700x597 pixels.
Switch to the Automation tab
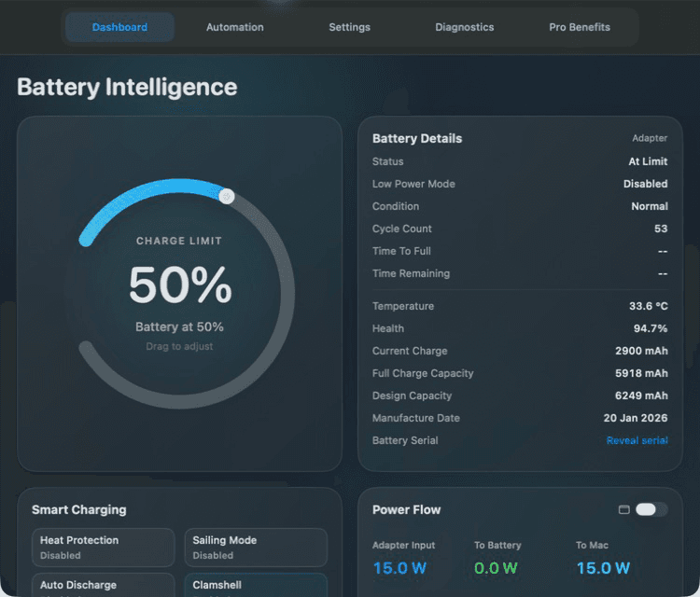235,27
